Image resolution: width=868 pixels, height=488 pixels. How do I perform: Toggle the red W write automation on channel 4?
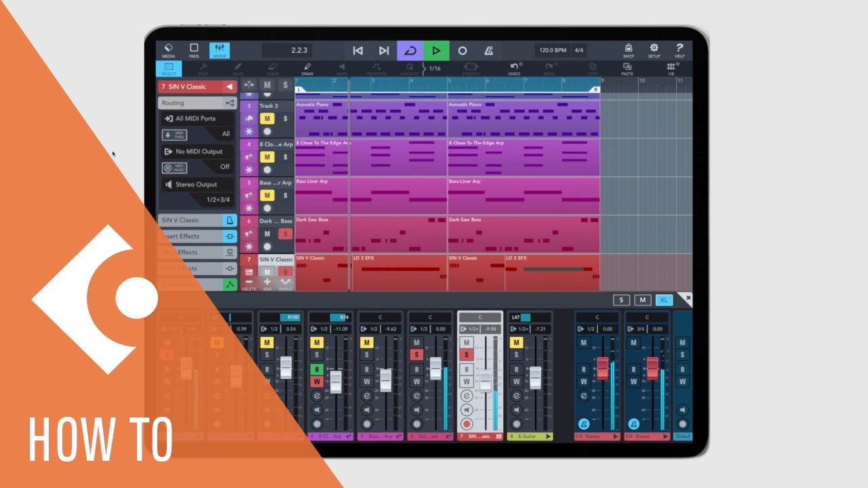tap(317, 382)
